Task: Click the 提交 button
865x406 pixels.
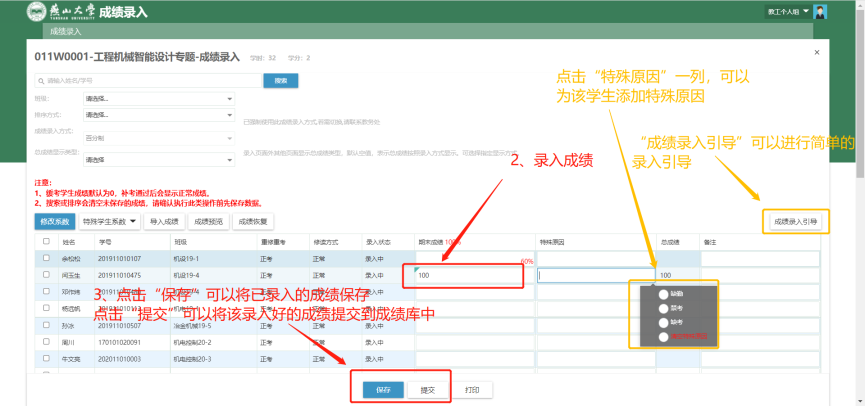Action: click(427, 390)
